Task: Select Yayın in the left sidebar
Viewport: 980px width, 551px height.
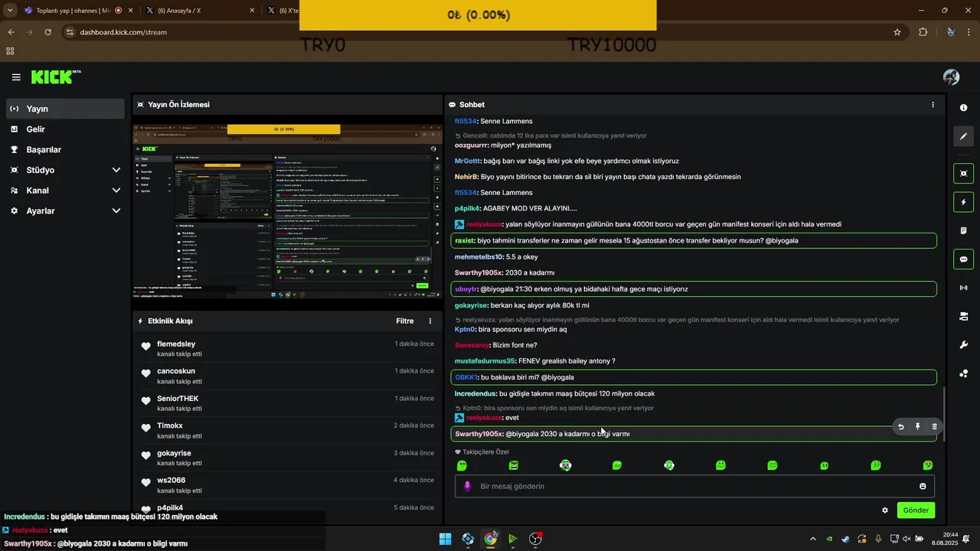Action: click(66, 109)
